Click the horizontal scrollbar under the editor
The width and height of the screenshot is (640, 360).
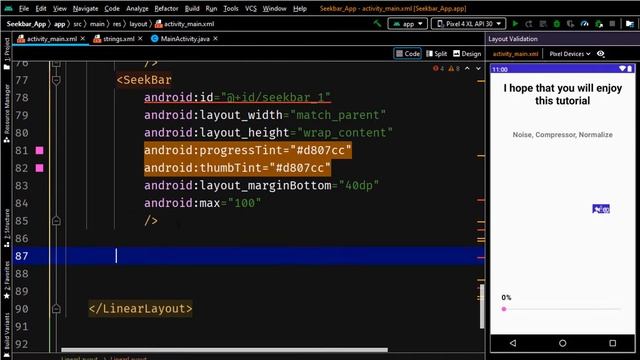click(224, 350)
